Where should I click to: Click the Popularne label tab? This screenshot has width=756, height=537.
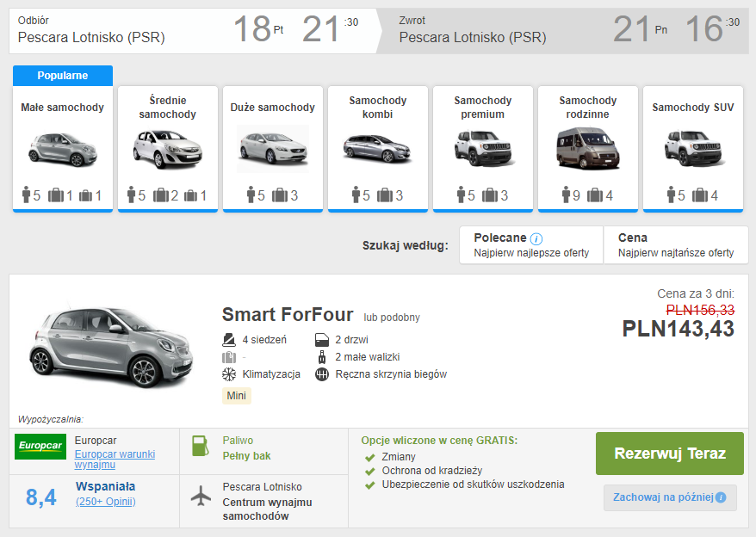click(63, 76)
